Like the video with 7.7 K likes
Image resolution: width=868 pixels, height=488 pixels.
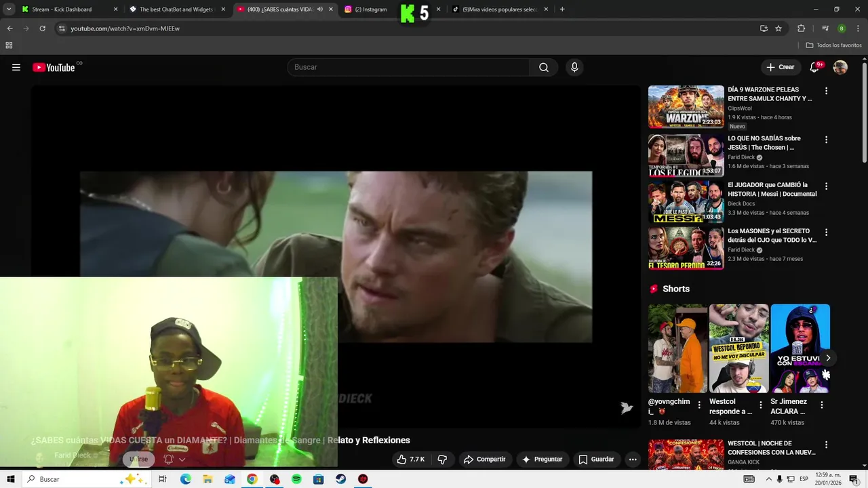411,459
